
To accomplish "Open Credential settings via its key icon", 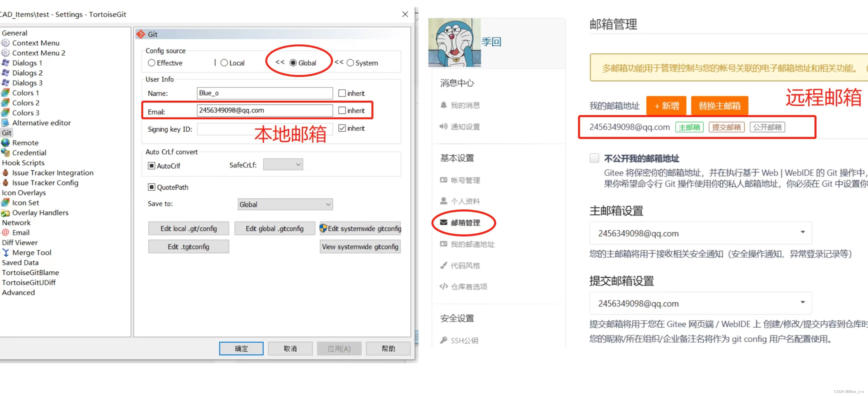I will pyautogui.click(x=5, y=153).
